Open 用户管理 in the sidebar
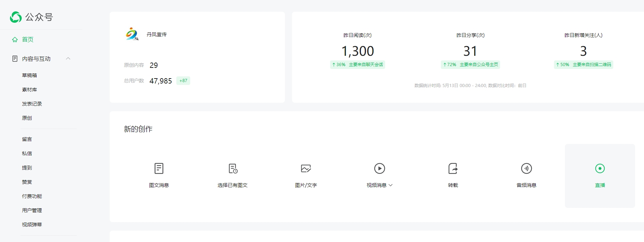644x242 pixels. click(32, 210)
